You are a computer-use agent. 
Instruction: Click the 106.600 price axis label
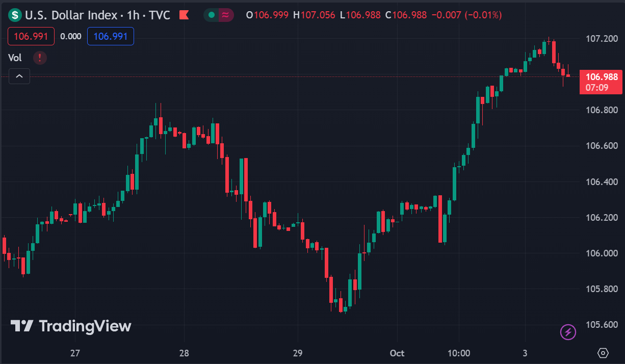coord(602,146)
